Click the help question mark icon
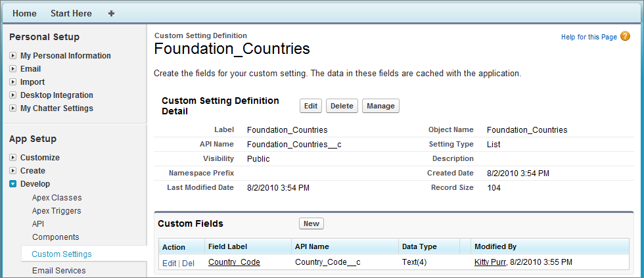This screenshot has height=278, width=644. point(625,37)
